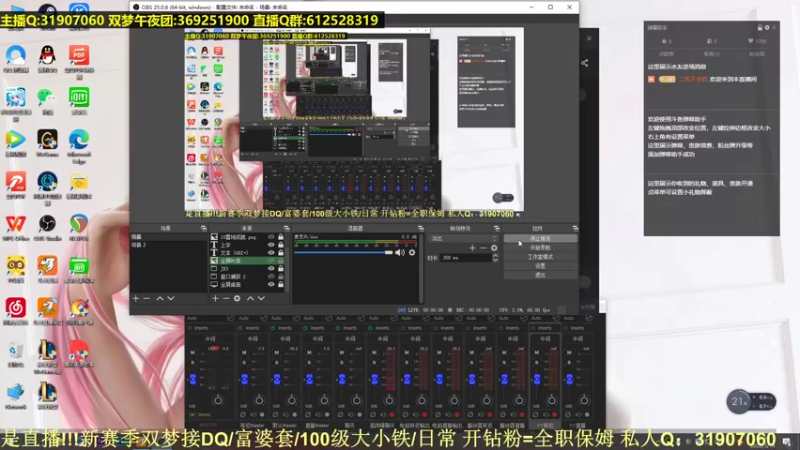Open 设置 settings in OBS controls
The image size is (800, 450).
click(540, 266)
